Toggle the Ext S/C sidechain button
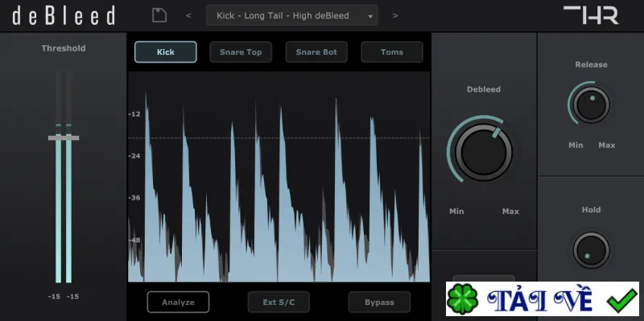Viewport: 644px width, 321px height. pos(279,302)
